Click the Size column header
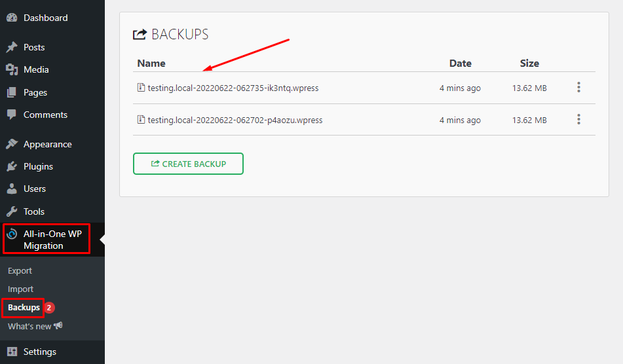 coord(529,63)
